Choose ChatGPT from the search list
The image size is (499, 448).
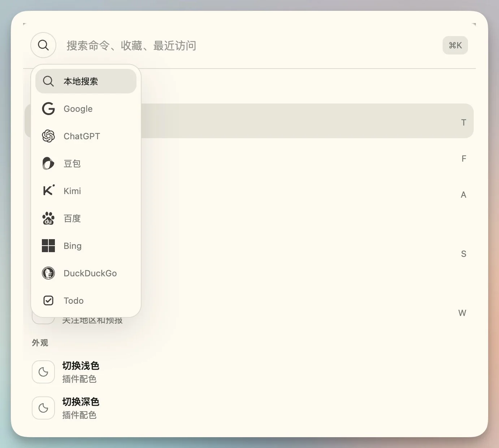[86, 136]
